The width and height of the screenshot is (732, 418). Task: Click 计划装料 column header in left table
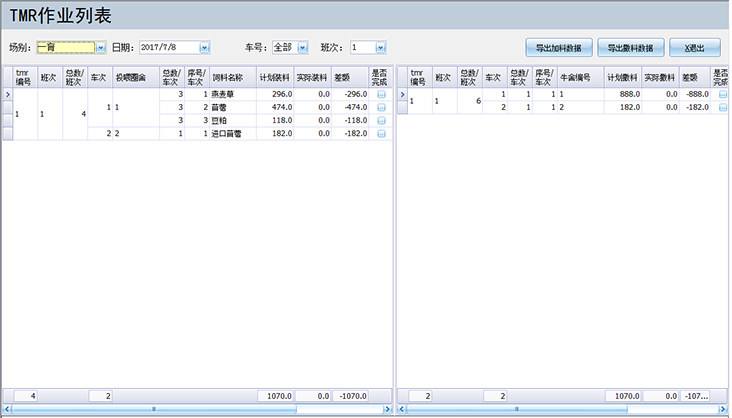point(275,77)
